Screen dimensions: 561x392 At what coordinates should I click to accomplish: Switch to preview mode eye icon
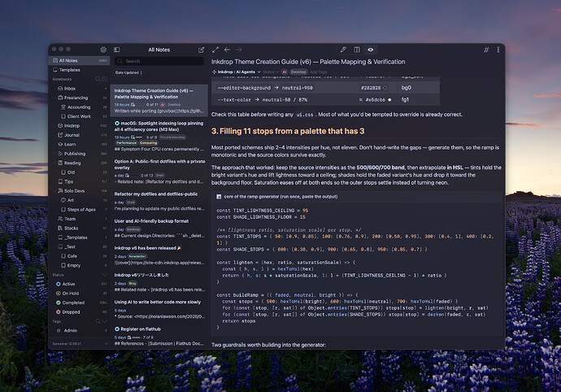370,50
